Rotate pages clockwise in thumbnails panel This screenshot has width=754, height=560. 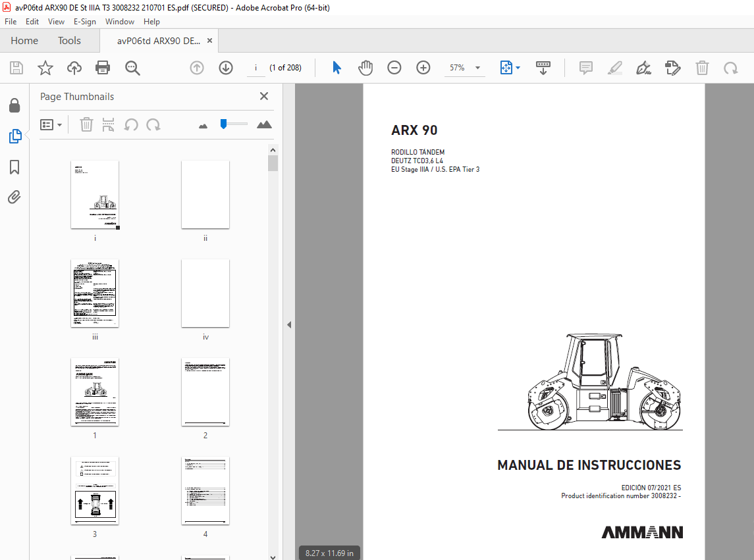coord(153,125)
